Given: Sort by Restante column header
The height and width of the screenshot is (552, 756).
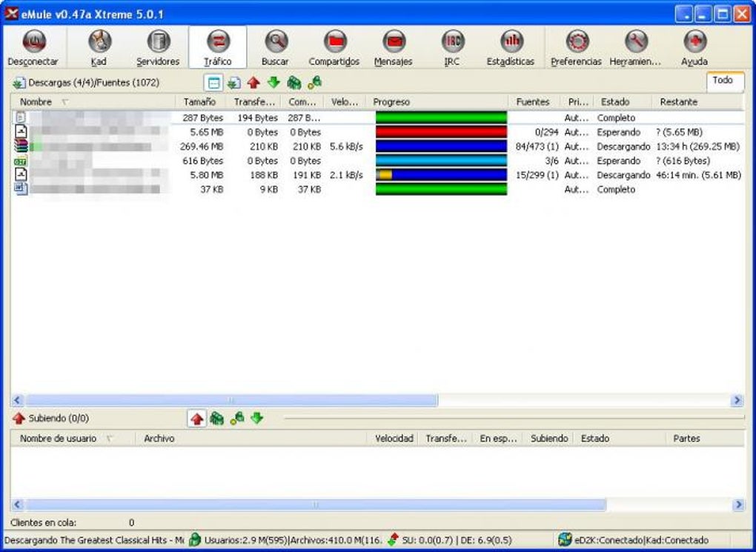Looking at the screenshot, I should (697, 102).
